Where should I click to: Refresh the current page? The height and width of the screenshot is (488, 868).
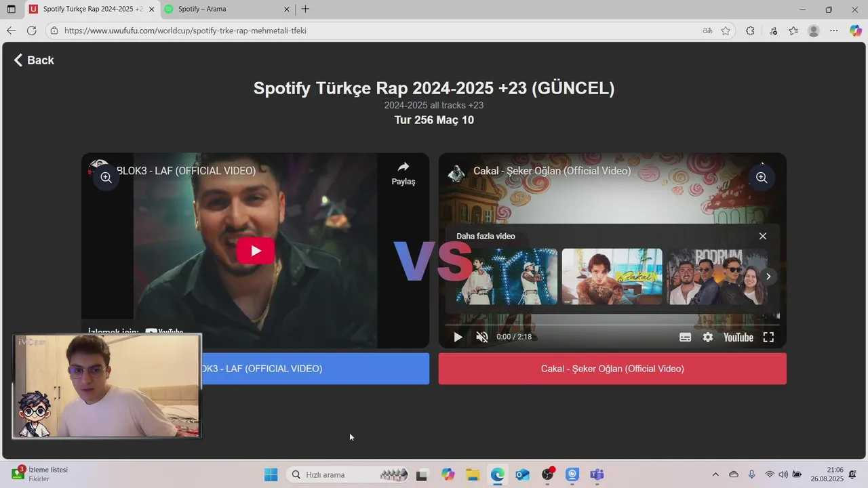pos(31,30)
